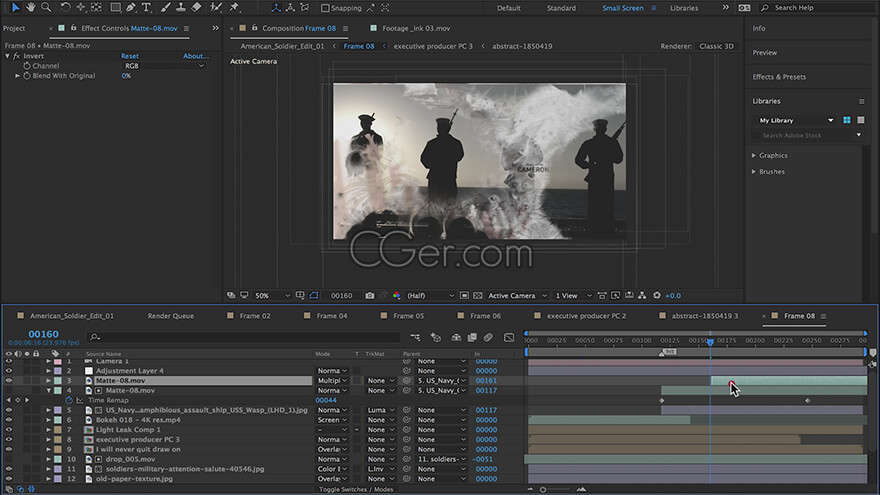Click the Reset Exposure icon in viewer
Image resolution: width=880 pixels, height=495 pixels.
pyautogui.click(x=657, y=295)
